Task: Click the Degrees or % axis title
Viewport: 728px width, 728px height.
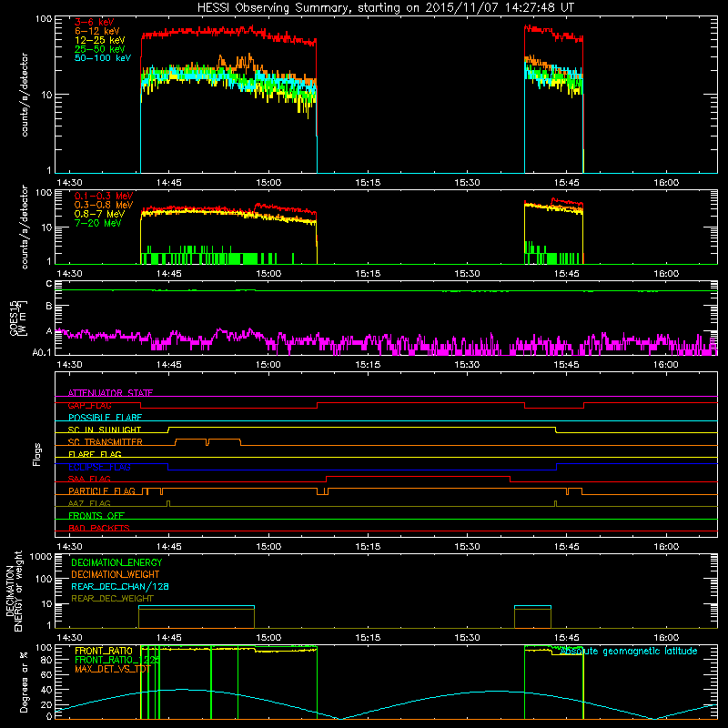Action: pyautogui.click(x=24, y=682)
